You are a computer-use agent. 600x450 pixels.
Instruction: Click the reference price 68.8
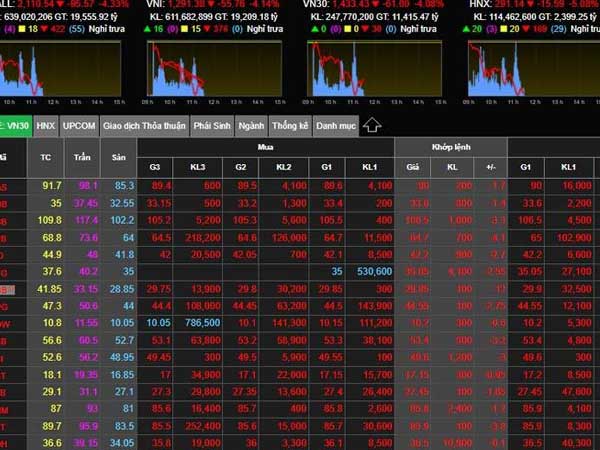52,238
